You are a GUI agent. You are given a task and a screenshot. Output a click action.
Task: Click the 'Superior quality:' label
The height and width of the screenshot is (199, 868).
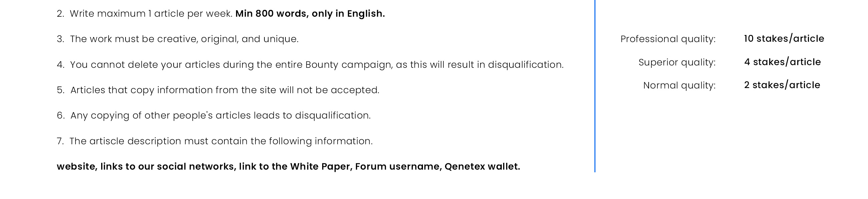[677, 62]
